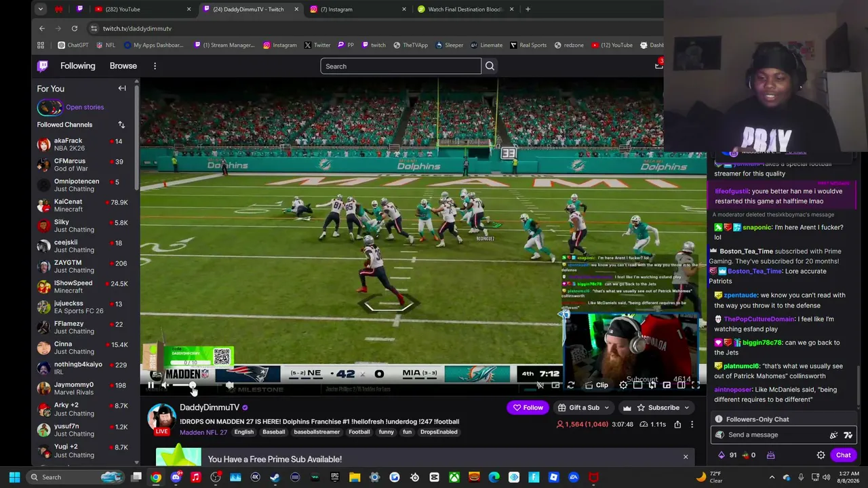Open Following in the Twitch navigation

coord(78,66)
